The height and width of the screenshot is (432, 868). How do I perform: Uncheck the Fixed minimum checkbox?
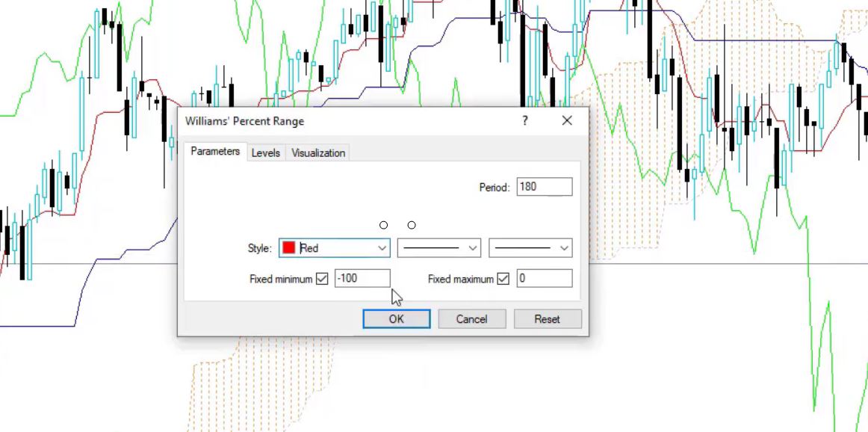coord(323,277)
